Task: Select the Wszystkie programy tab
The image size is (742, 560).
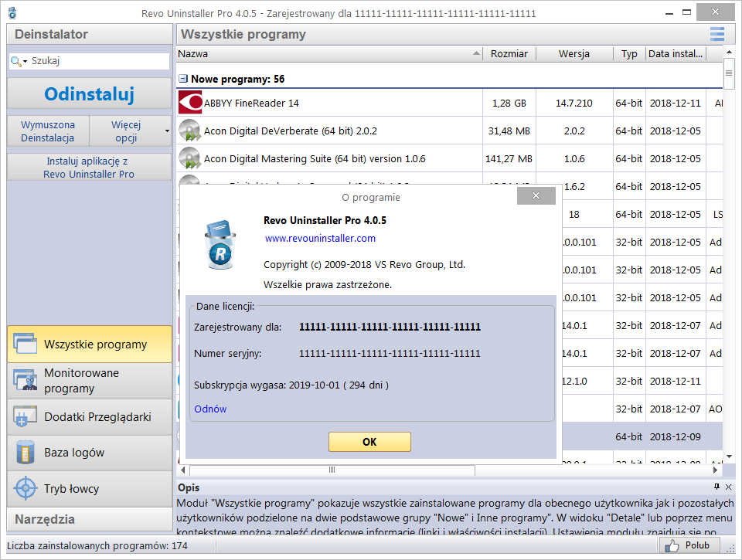Action: 90,344
